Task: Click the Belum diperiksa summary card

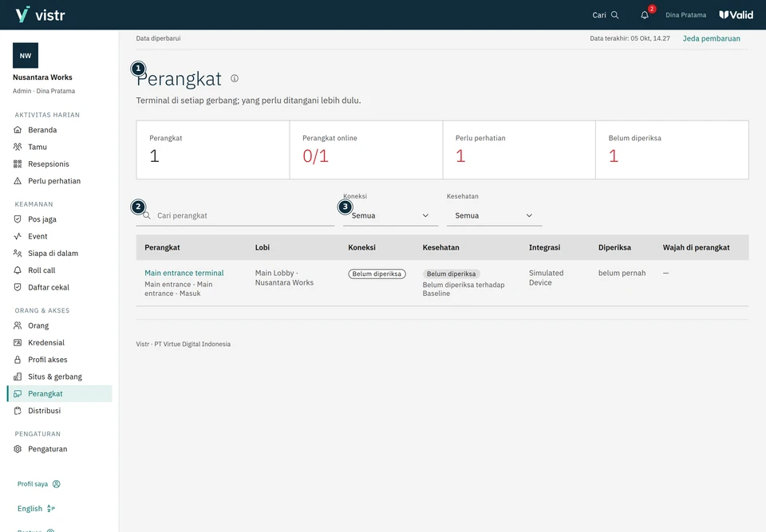Action: click(x=672, y=150)
